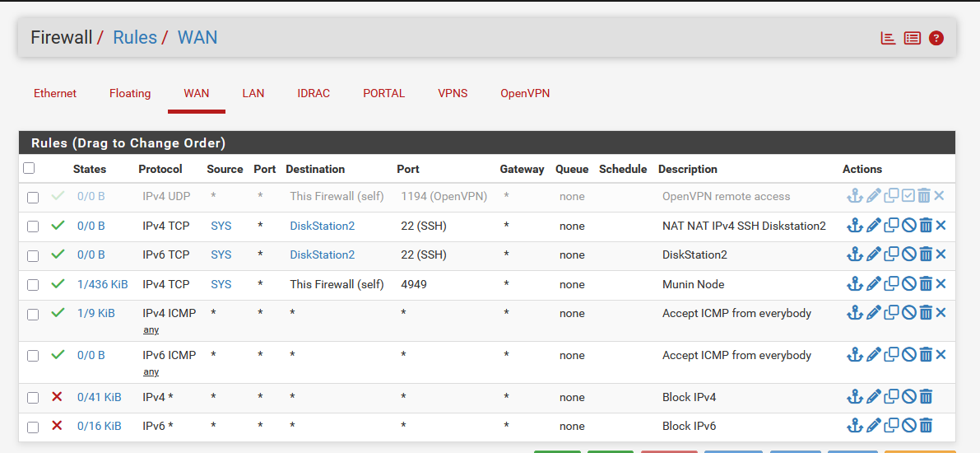This screenshot has height=453, width=980.
Task: Click 'This Firewall (self)' on Munin Node row
Action: click(337, 284)
